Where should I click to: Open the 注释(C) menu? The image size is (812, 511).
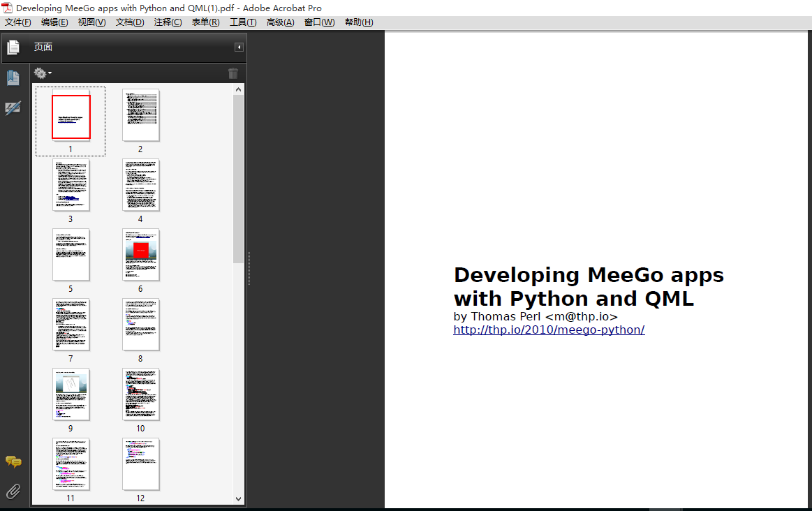[168, 22]
